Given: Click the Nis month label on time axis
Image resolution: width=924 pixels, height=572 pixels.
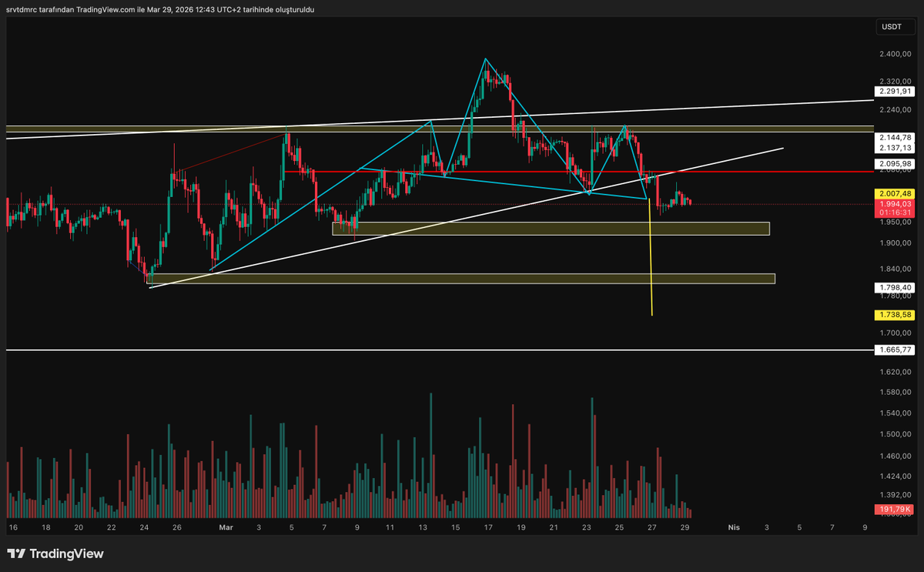Looking at the screenshot, I should 735,528.
